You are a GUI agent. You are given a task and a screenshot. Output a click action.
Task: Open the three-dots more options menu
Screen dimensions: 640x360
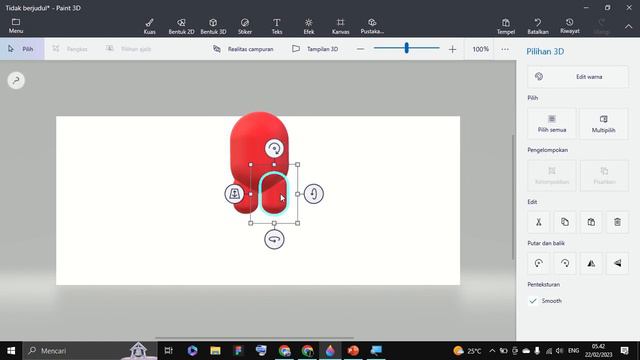pos(505,49)
